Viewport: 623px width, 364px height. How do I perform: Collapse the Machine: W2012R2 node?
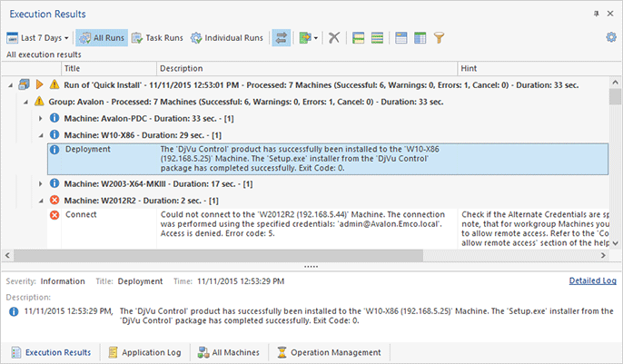(41, 201)
